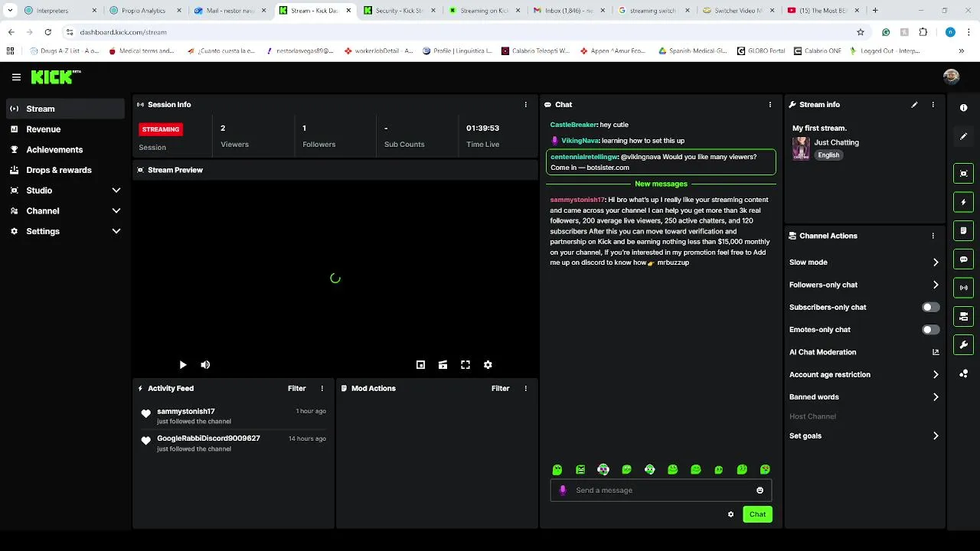
Task: Click the Send a message input field
Action: coord(661,491)
